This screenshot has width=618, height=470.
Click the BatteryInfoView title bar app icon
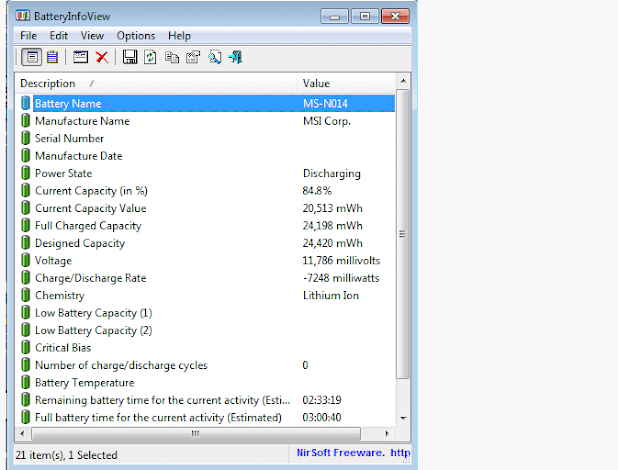(x=22, y=16)
